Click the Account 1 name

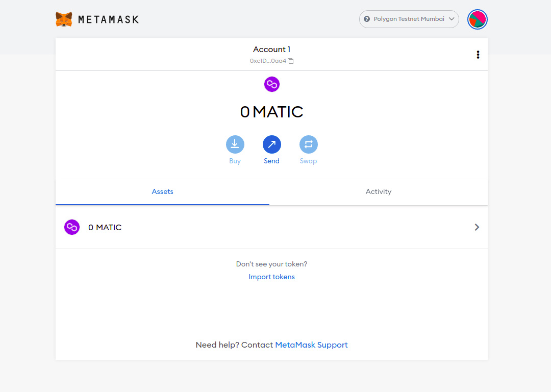tap(271, 49)
